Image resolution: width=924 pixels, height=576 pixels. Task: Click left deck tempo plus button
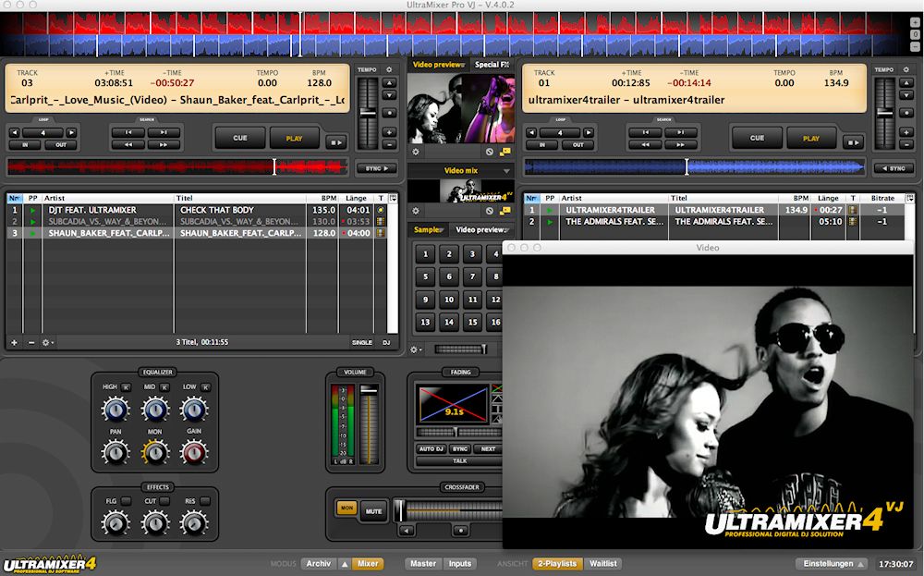pyautogui.click(x=389, y=132)
